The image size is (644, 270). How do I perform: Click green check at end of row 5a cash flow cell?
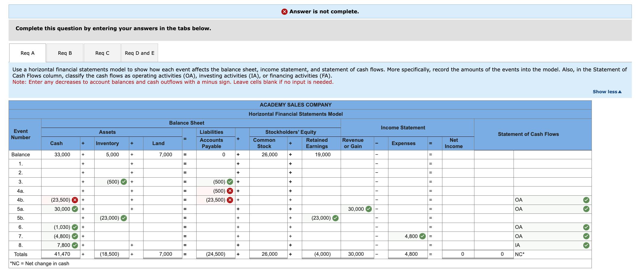coord(586,209)
